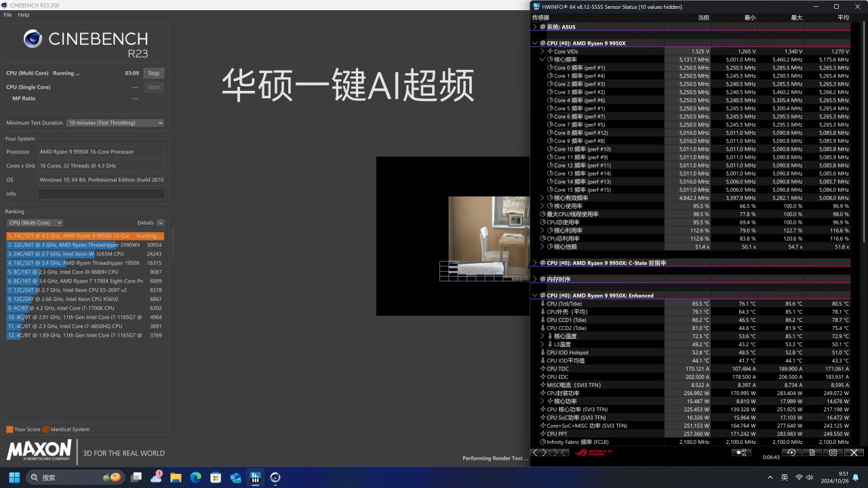Expand the 系统: ASUS sensor group
Viewport: 868px width, 488px height.
tap(535, 27)
